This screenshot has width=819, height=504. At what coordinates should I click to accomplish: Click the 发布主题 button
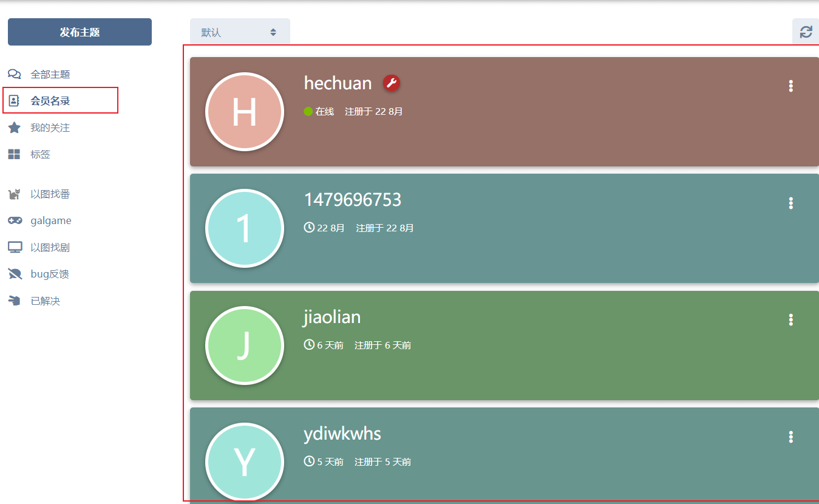click(80, 32)
